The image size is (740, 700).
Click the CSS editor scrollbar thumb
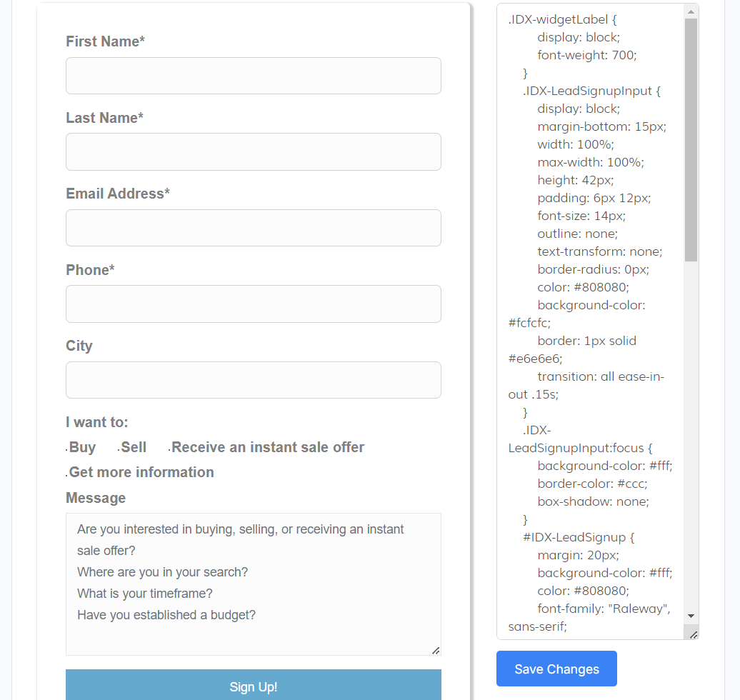[x=691, y=139]
